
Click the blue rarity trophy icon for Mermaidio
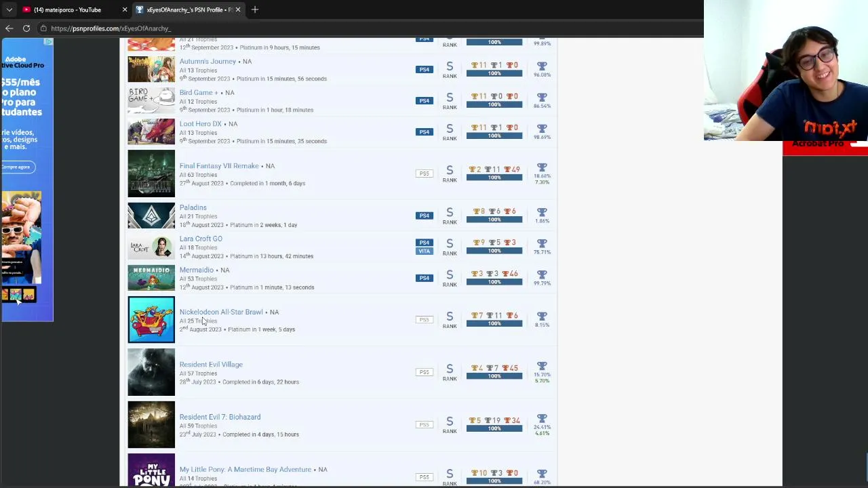[x=542, y=274]
